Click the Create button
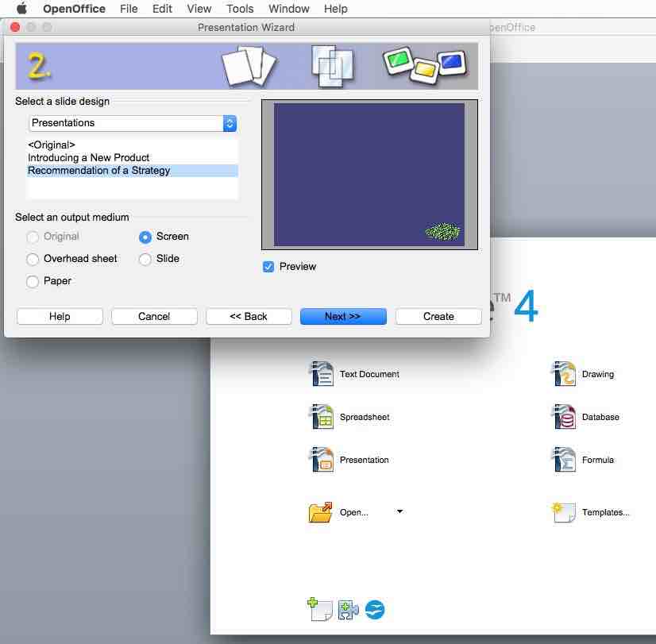Screen dimensions: 656x644 coord(438,316)
